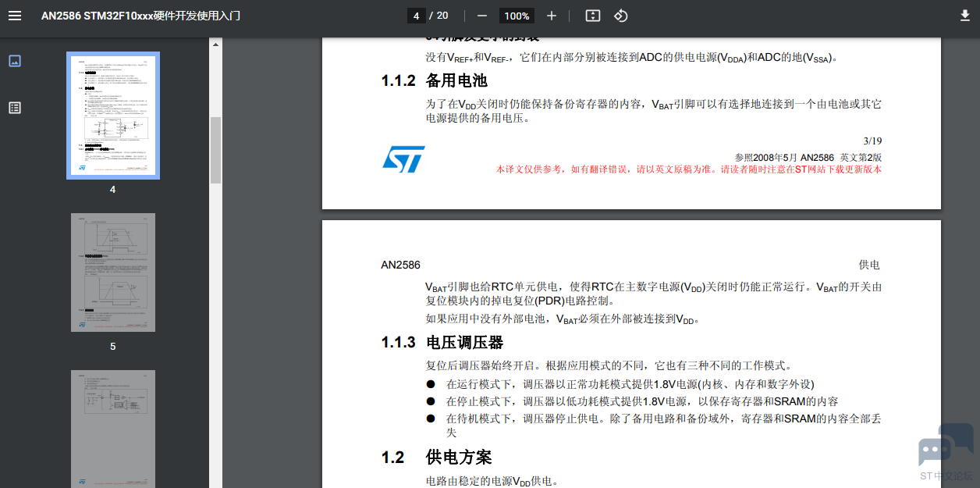
Task: Click page number 3/19 text
Action: [872, 141]
